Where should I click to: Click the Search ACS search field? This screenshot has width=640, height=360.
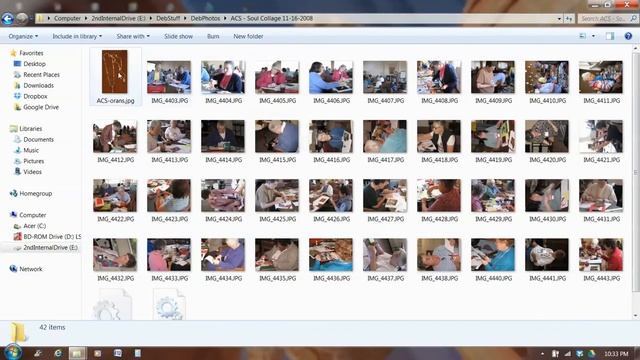tap(607, 19)
